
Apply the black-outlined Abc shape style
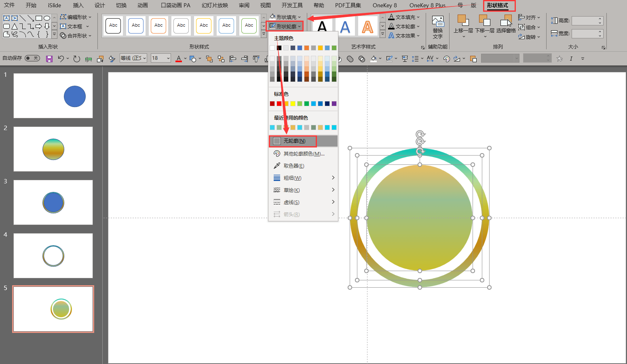click(113, 25)
